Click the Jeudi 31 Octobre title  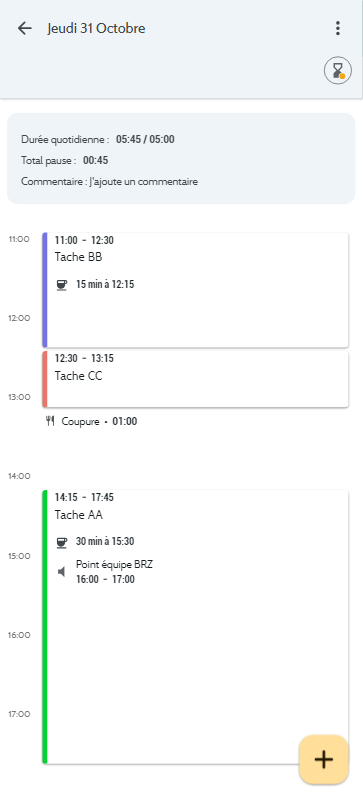pyautogui.click(x=97, y=28)
